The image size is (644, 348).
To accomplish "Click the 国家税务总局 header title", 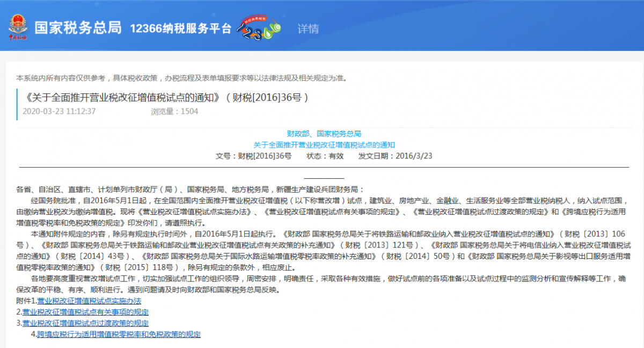I will [78, 28].
